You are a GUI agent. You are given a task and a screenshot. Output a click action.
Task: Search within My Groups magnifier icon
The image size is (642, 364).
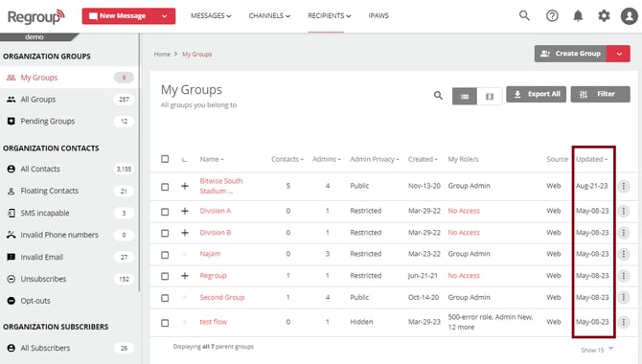(x=438, y=96)
